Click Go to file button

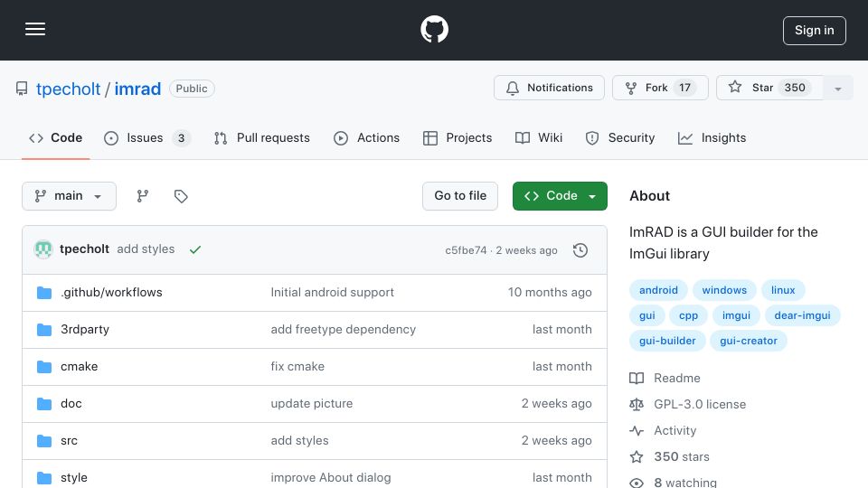tap(460, 196)
